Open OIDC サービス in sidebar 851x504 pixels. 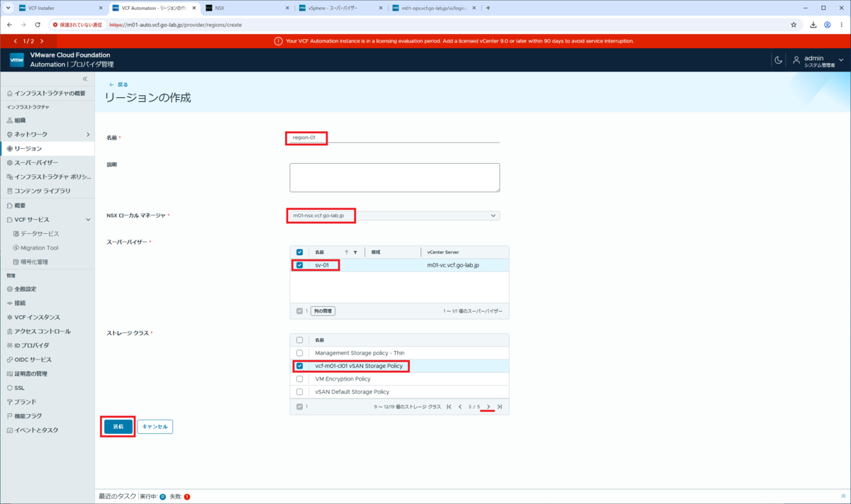33,360
